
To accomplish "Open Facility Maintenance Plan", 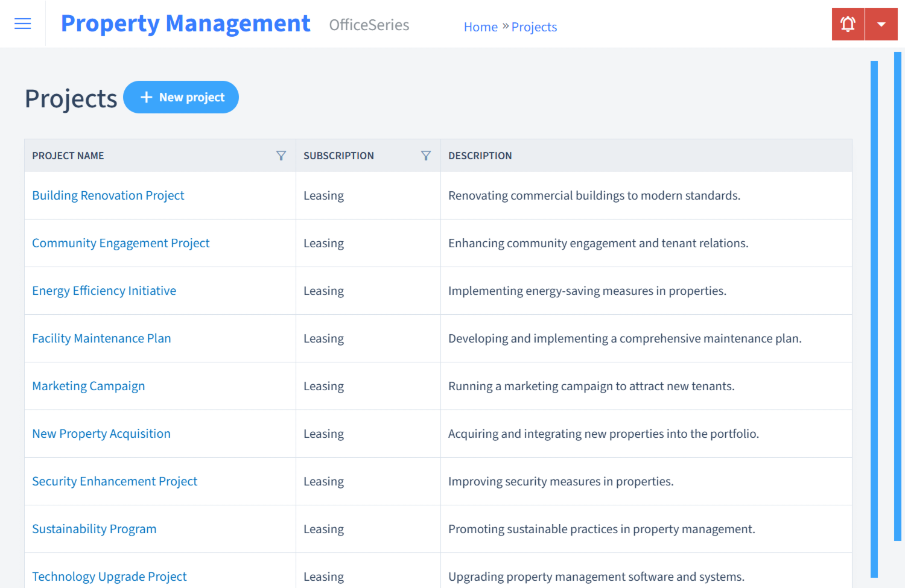I will pos(101,338).
